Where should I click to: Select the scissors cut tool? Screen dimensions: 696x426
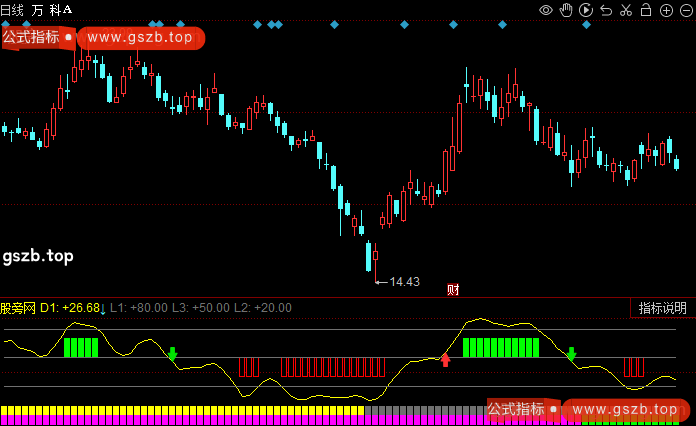coord(625,10)
